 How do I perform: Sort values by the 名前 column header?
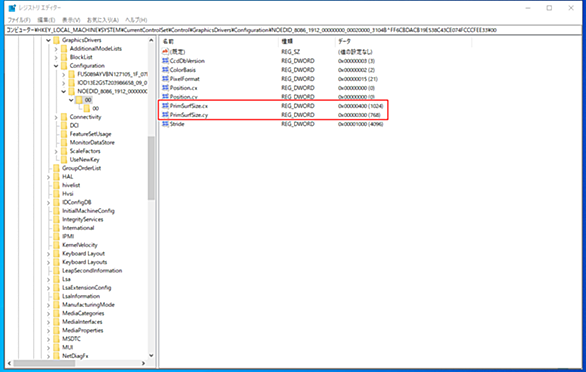click(x=219, y=41)
